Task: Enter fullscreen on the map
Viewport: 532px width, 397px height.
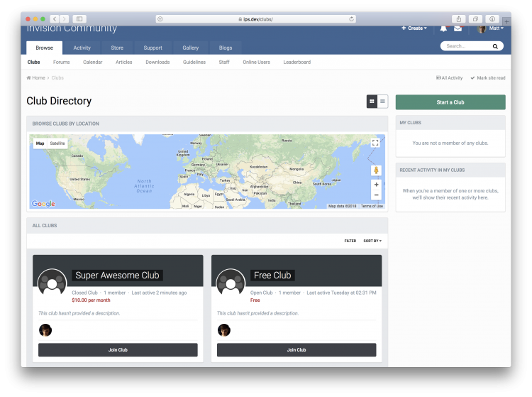Action: click(x=375, y=143)
